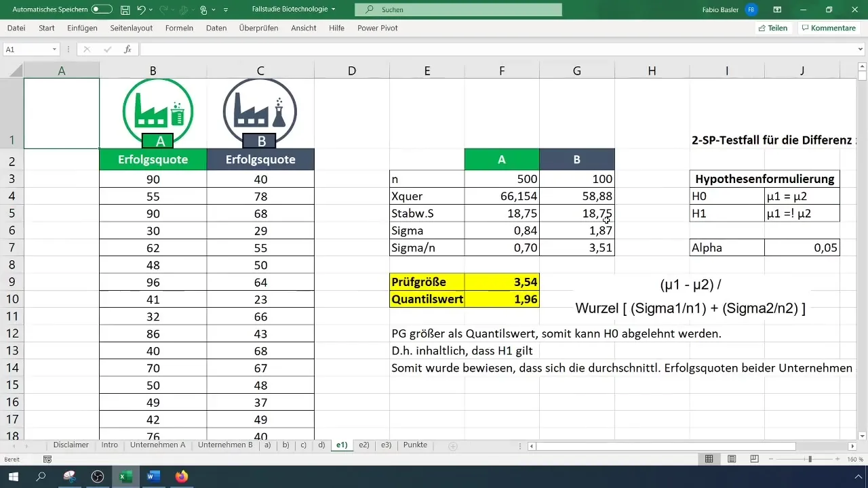Click the Name Box showing A1

pyautogui.click(x=27, y=49)
